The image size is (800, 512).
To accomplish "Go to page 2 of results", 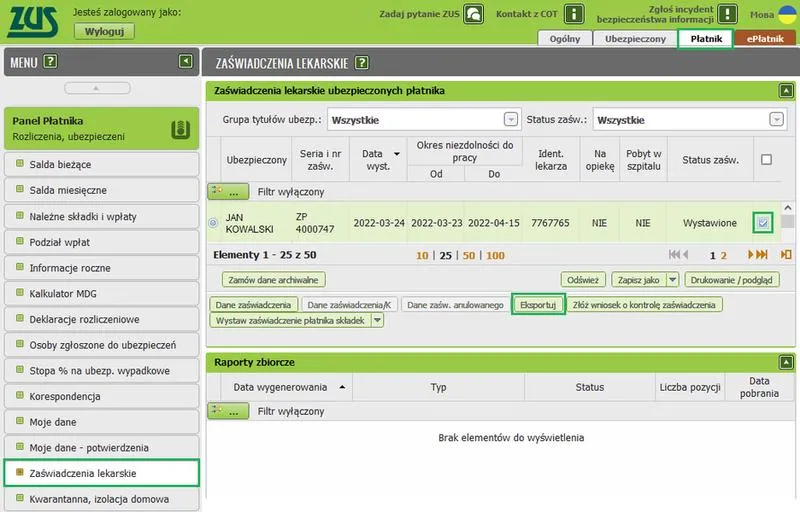I will (723, 255).
